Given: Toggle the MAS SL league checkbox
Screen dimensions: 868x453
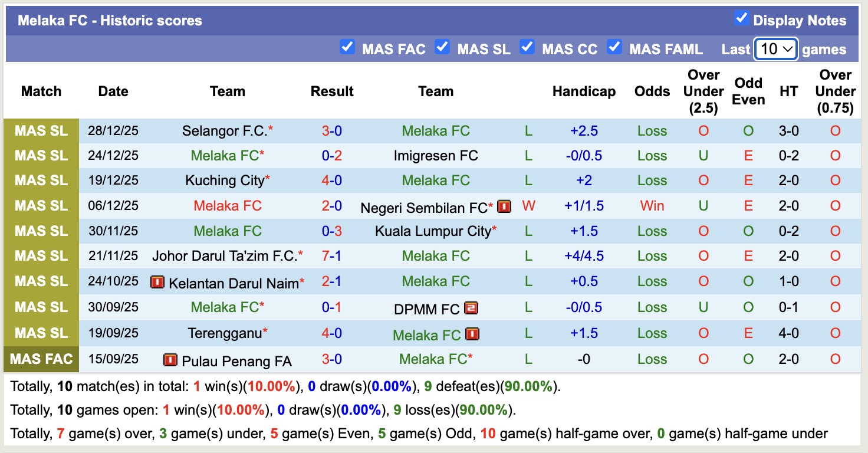Looking at the screenshot, I should click(x=442, y=47).
